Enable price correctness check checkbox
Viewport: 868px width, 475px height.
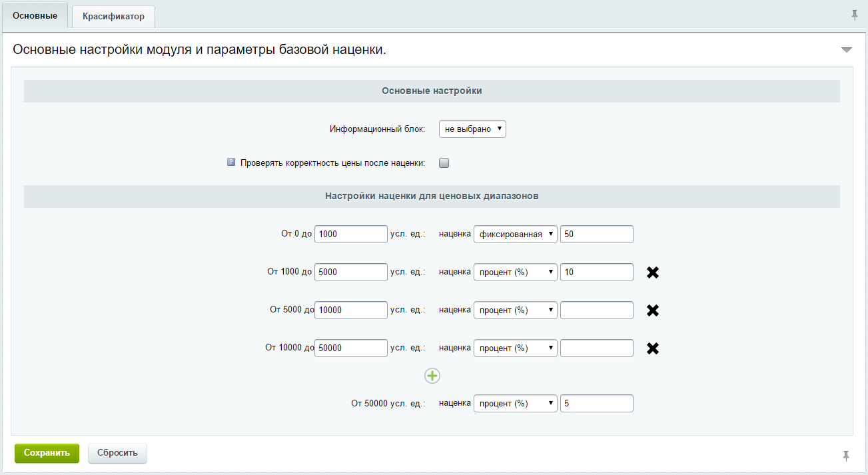pos(444,163)
